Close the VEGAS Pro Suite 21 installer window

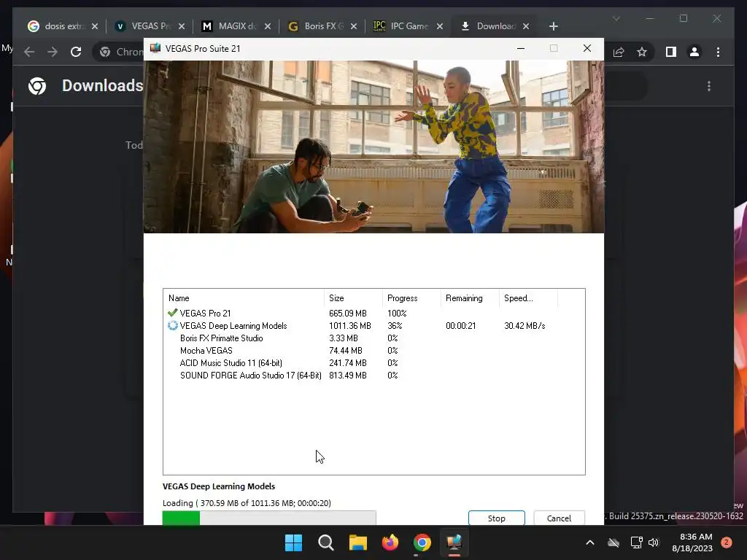tap(587, 48)
